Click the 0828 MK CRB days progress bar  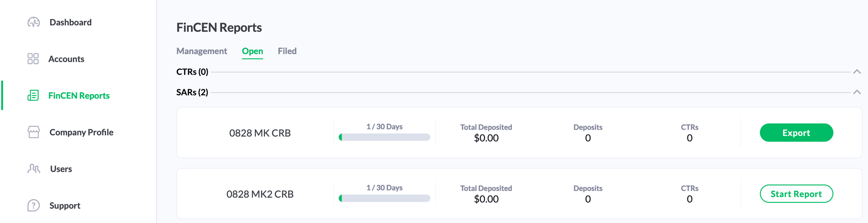click(384, 137)
